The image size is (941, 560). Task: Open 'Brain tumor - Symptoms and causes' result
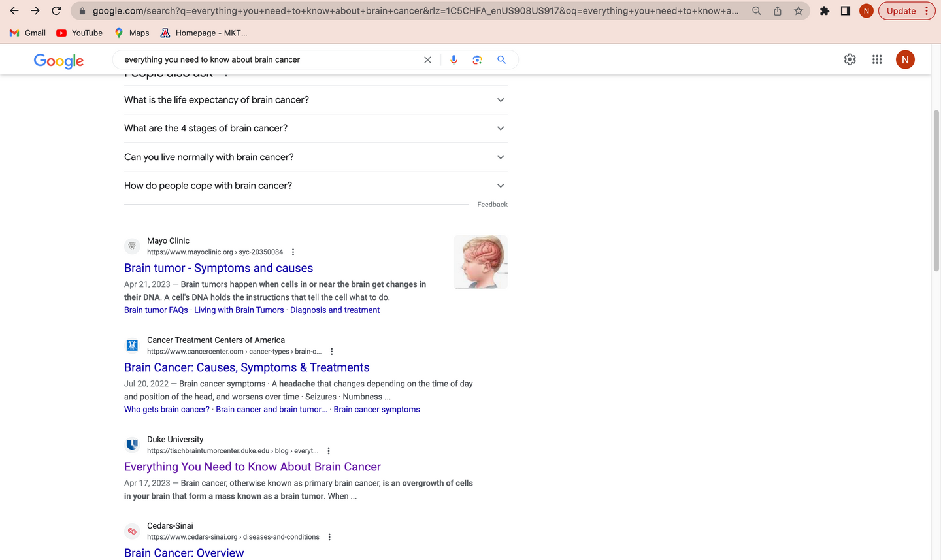click(218, 268)
